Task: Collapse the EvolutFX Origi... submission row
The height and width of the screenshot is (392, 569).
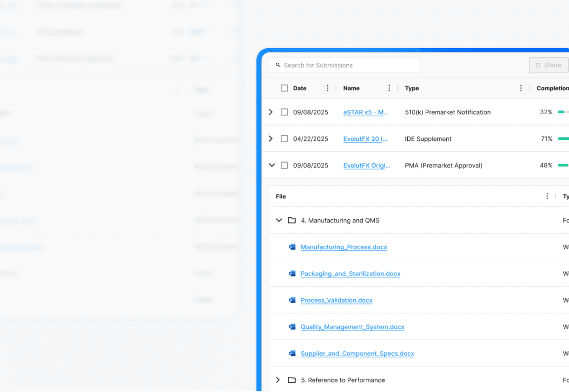Action: (272, 165)
